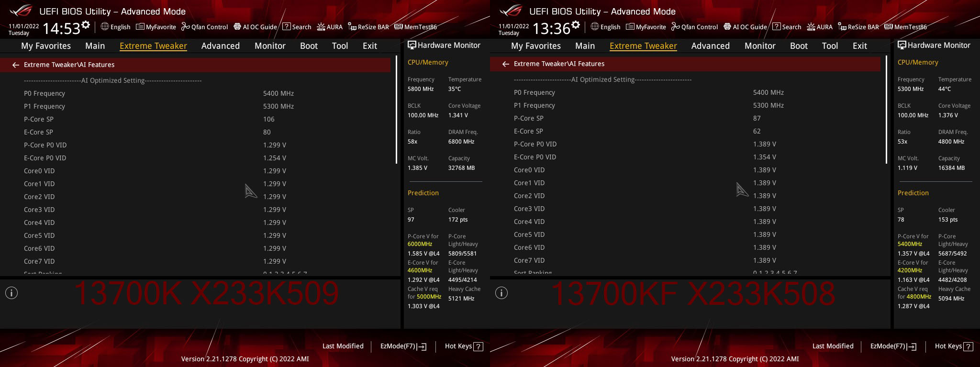Open AI OC Guide in right 13700KF window

(745, 27)
